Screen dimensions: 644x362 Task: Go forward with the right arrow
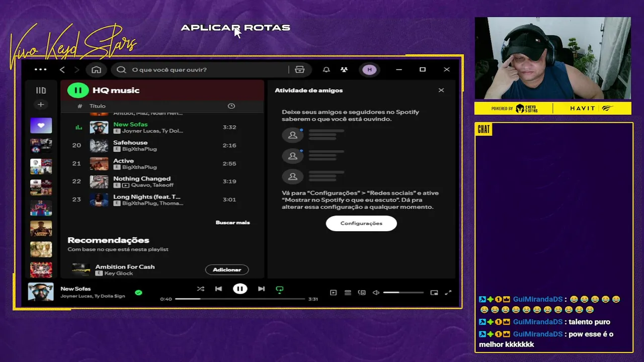[77, 69]
